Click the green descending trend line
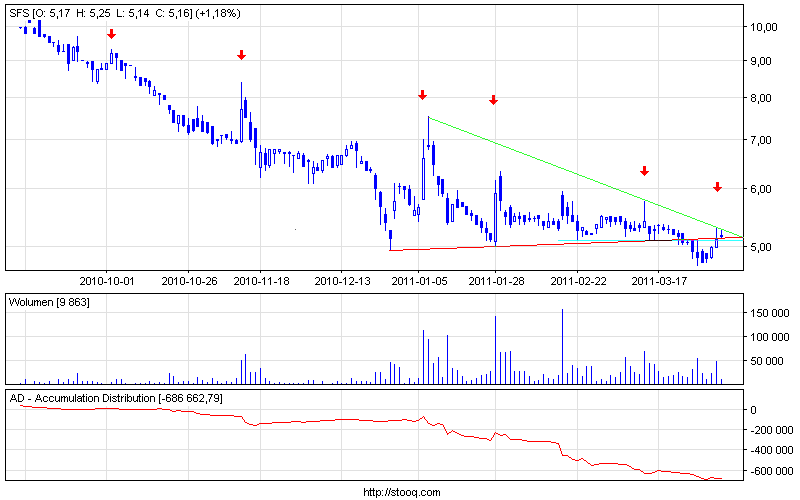The image size is (800, 500). click(585, 177)
